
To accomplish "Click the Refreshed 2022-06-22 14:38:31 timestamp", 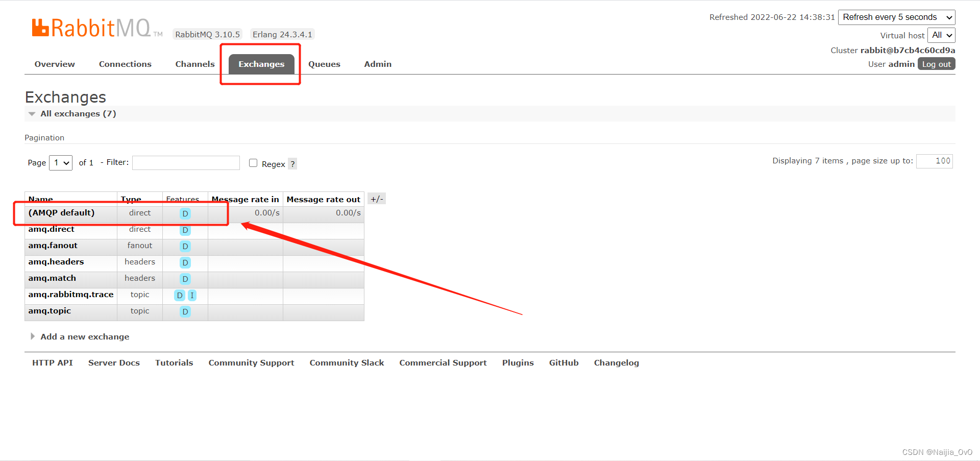I will [772, 17].
